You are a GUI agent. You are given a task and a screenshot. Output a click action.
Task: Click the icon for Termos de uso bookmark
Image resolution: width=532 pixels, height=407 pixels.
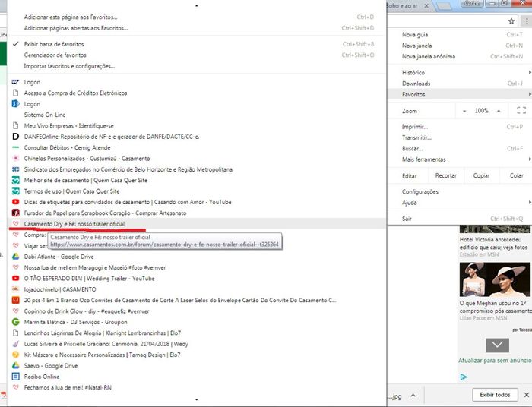pyautogui.click(x=16, y=191)
